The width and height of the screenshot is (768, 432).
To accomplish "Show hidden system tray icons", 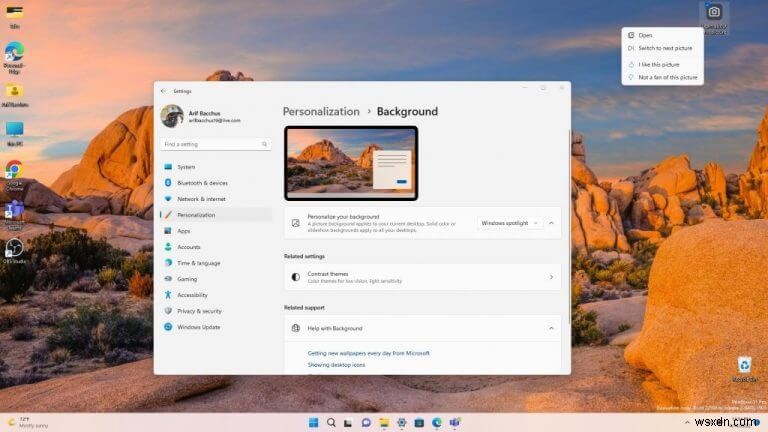I will pyautogui.click(x=687, y=422).
